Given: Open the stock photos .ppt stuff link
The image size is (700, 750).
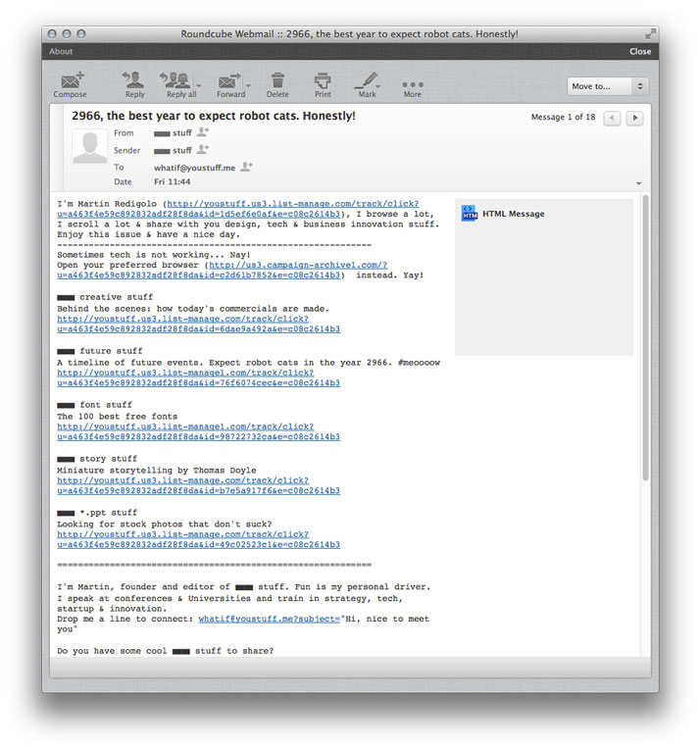Looking at the screenshot, I should tap(199, 539).
